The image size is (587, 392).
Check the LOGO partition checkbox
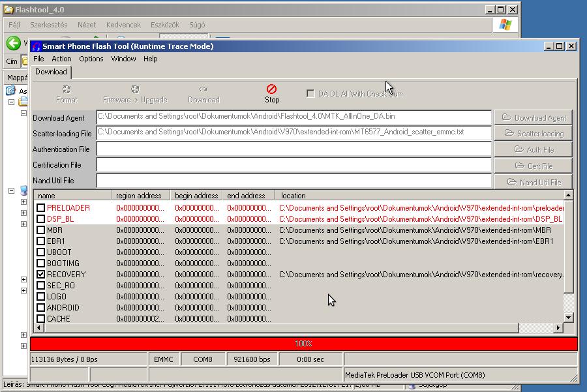(x=41, y=297)
